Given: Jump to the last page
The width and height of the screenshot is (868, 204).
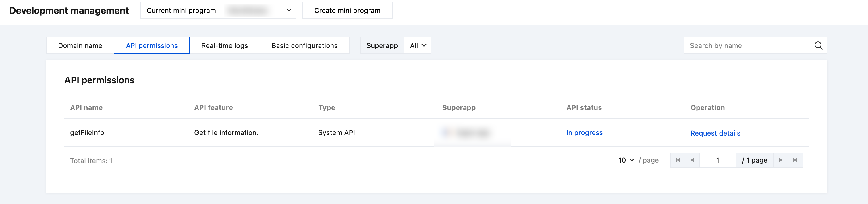Looking at the screenshot, I should (x=795, y=160).
